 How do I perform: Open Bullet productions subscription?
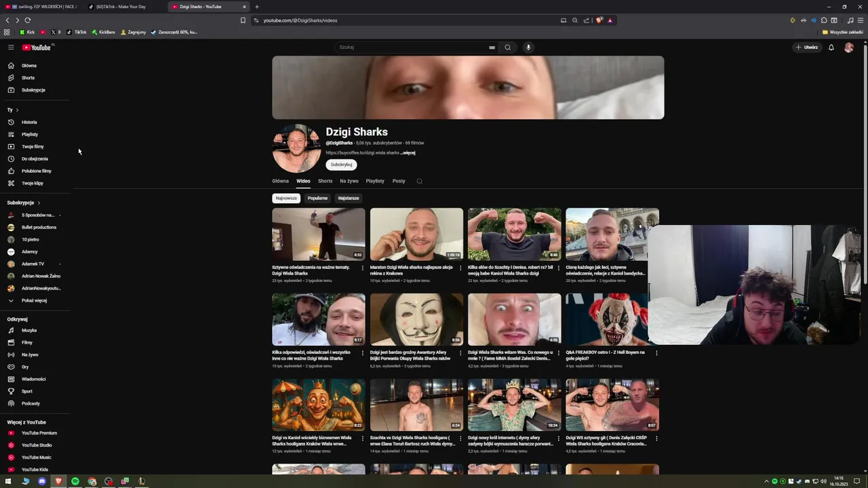pyautogui.click(x=39, y=227)
